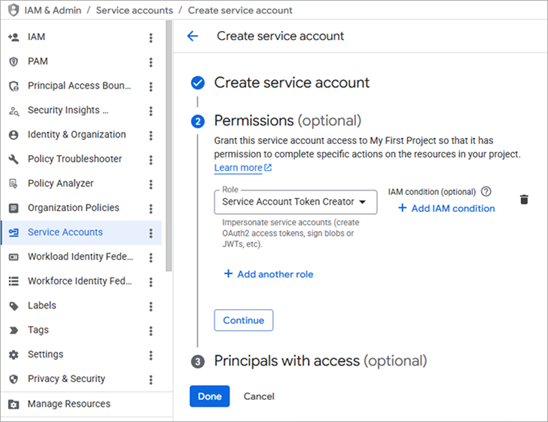Open more options for Settings
This screenshot has height=422, width=548.
click(151, 355)
